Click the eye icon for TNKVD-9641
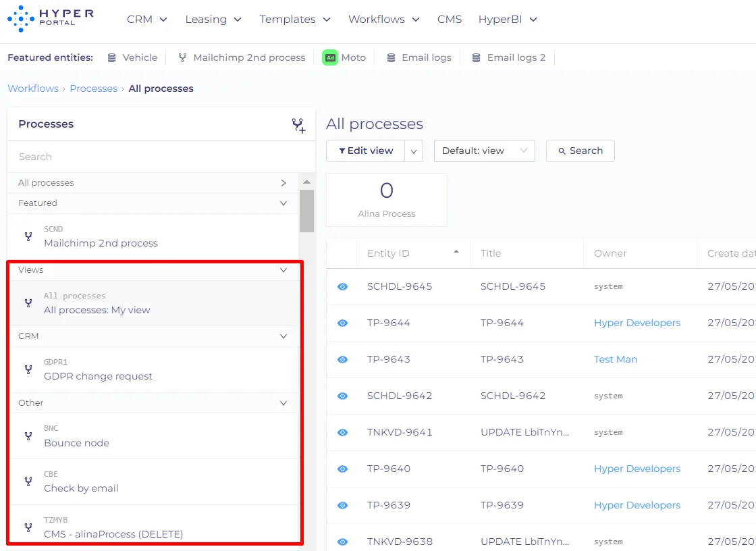The height and width of the screenshot is (551, 756). [342, 432]
